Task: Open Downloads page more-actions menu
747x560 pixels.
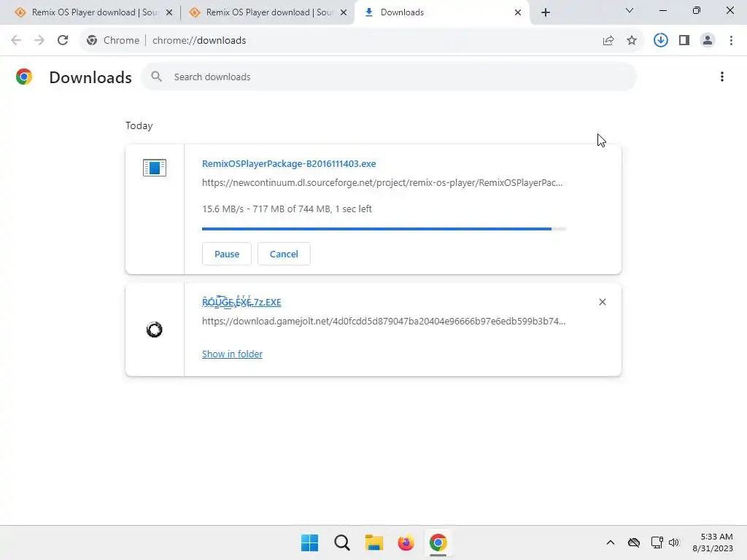Action: (722, 77)
